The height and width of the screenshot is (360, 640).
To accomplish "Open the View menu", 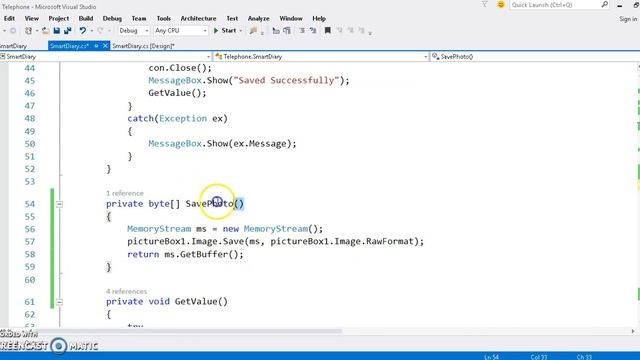I will point(31,18).
